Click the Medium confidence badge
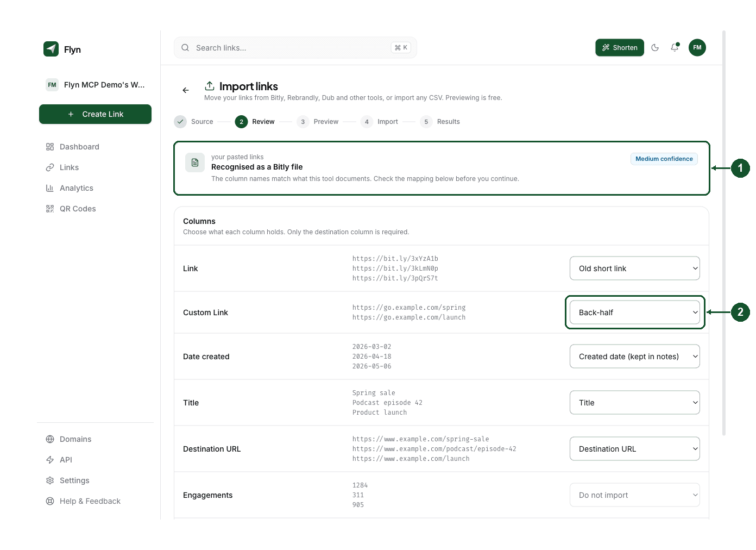Screen dimensions: 756x550 click(664, 159)
